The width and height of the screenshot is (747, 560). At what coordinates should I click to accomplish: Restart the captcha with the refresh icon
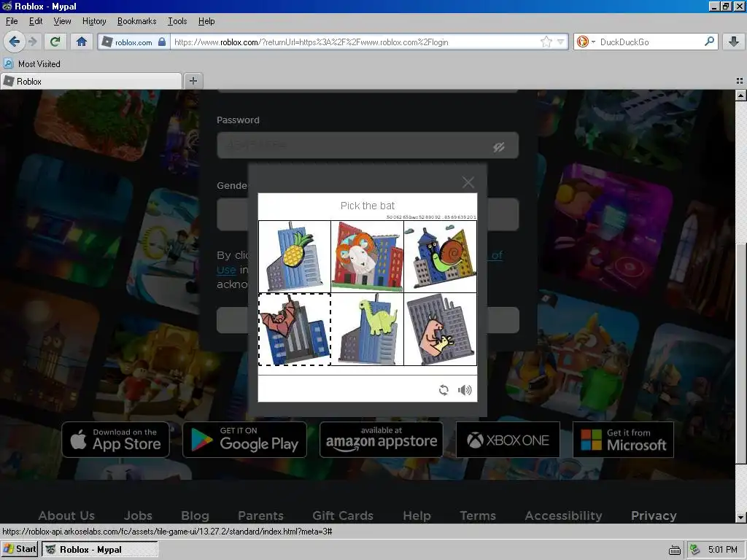(444, 390)
